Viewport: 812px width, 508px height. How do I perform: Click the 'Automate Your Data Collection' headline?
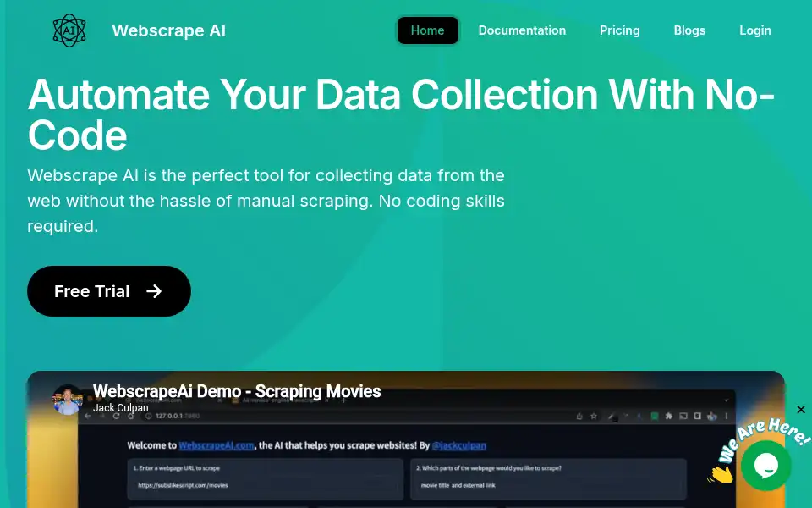click(x=401, y=115)
